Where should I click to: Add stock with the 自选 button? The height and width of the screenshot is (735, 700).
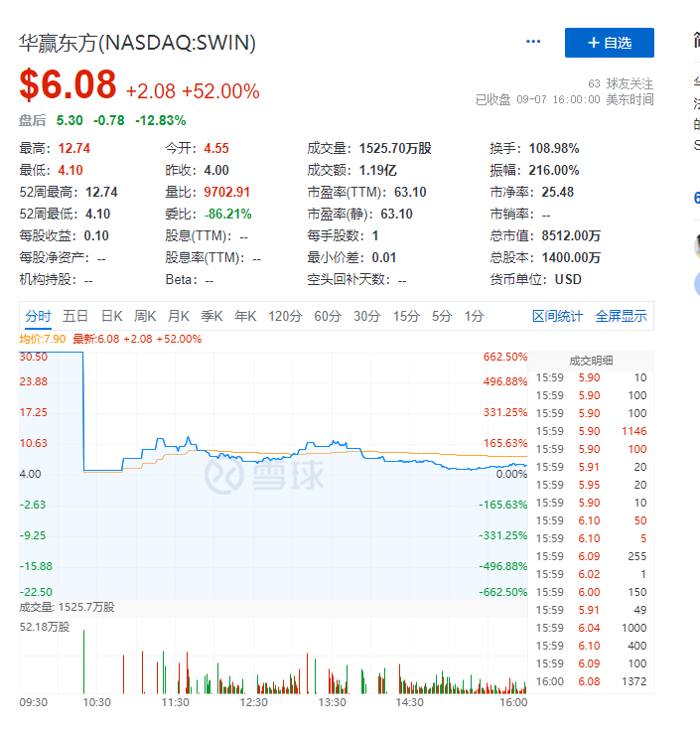click(609, 43)
